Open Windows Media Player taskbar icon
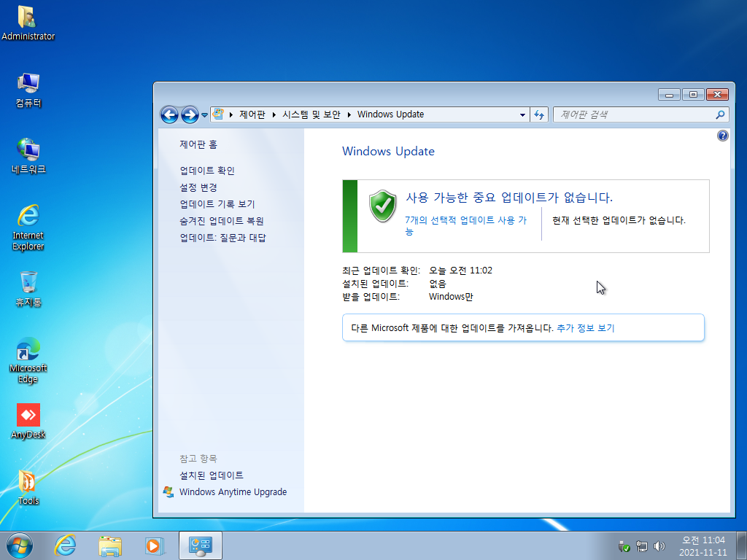Viewport: 747px width, 560px height. point(155,545)
